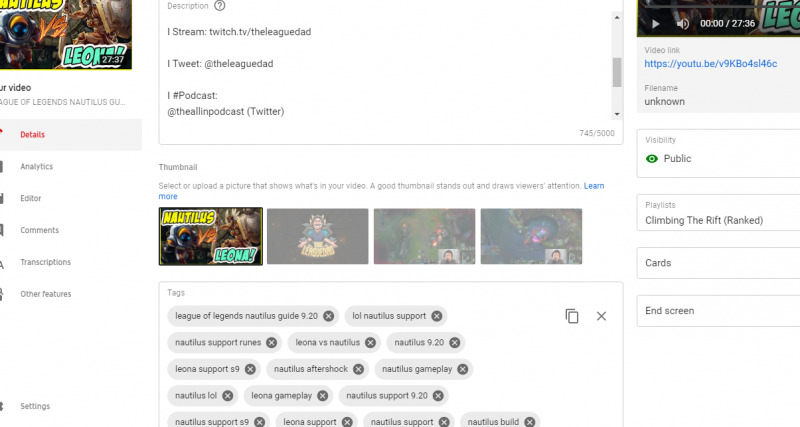Mute the video preview volume
800x427 pixels.
[x=683, y=23]
